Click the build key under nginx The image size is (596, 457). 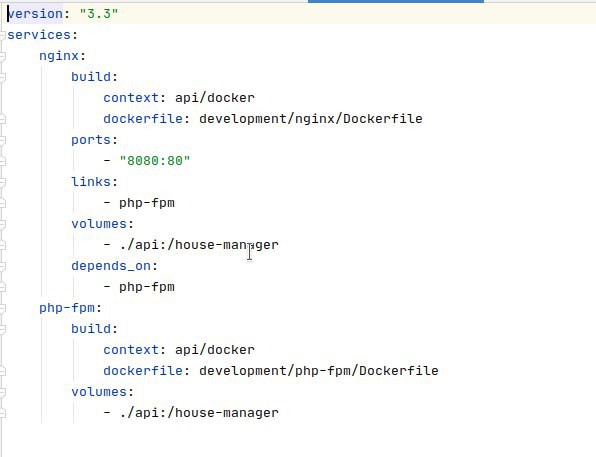91,77
